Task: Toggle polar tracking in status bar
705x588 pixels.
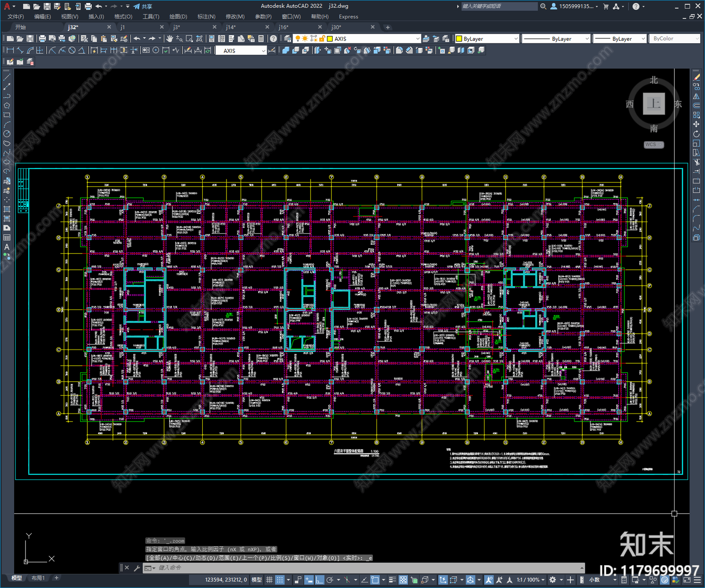Action: pyautogui.click(x=330, y=580)
